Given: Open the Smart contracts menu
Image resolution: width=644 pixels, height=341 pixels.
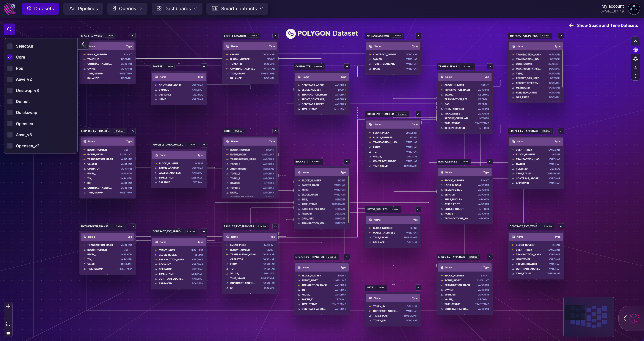Looking at the screenshot, I should pyautogui.click(x=237, y=9).
